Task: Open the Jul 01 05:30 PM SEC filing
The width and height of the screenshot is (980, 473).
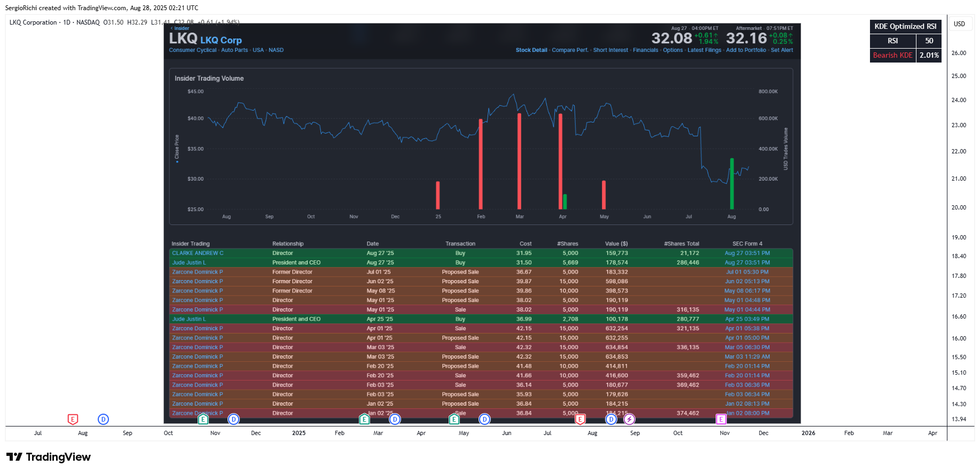Action: click(747, 272)
